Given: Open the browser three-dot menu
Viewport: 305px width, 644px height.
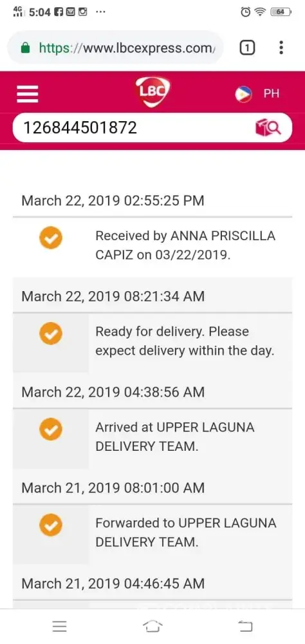Looking at the screenshot, I should click(281, 48).
